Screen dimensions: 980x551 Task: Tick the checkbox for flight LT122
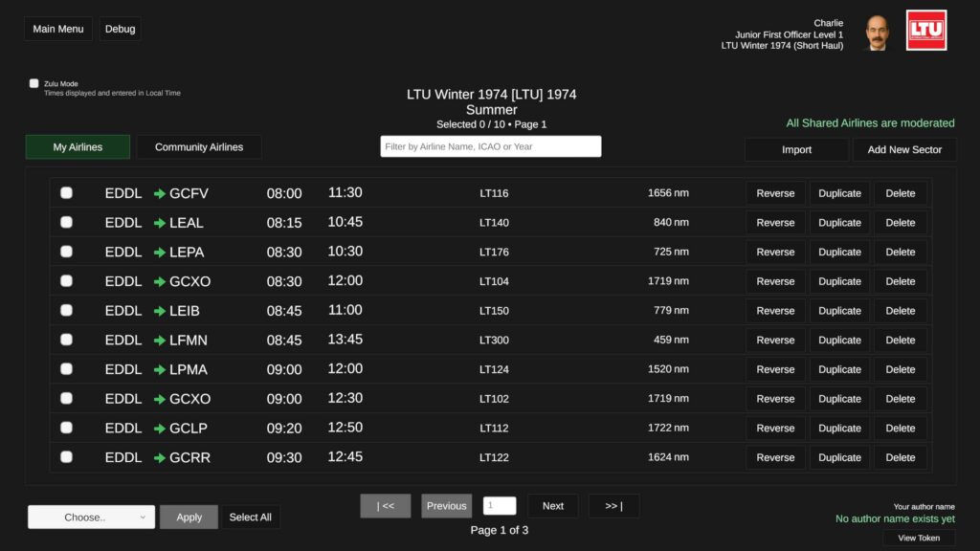click(x=66, y=456)
